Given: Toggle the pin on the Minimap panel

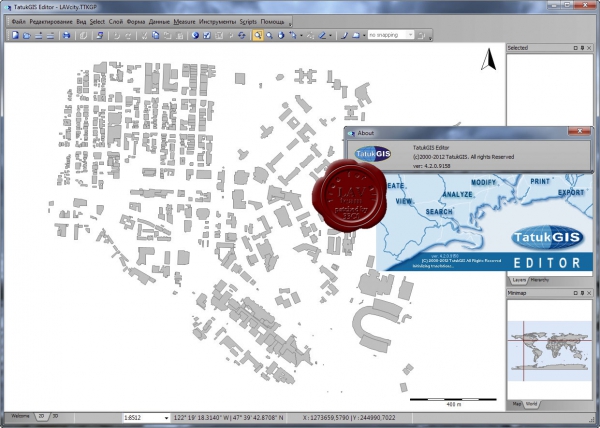Looking at the screenshot, I should coord(582,293).
